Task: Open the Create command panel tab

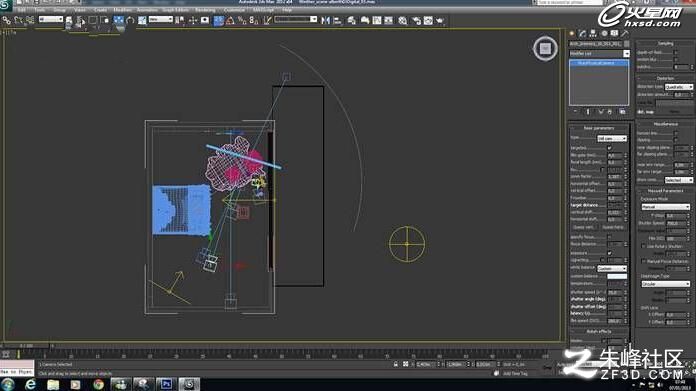Action: click(572, 33)
